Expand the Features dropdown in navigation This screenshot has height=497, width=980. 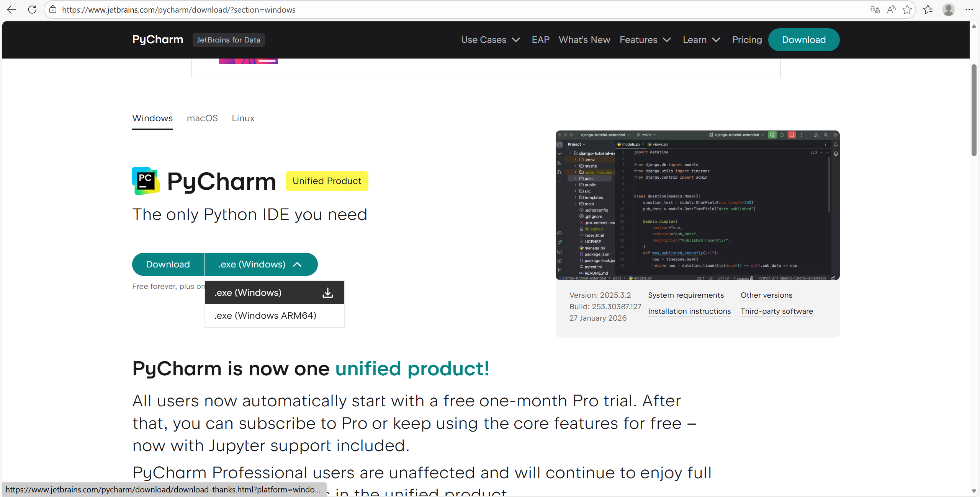645,40
